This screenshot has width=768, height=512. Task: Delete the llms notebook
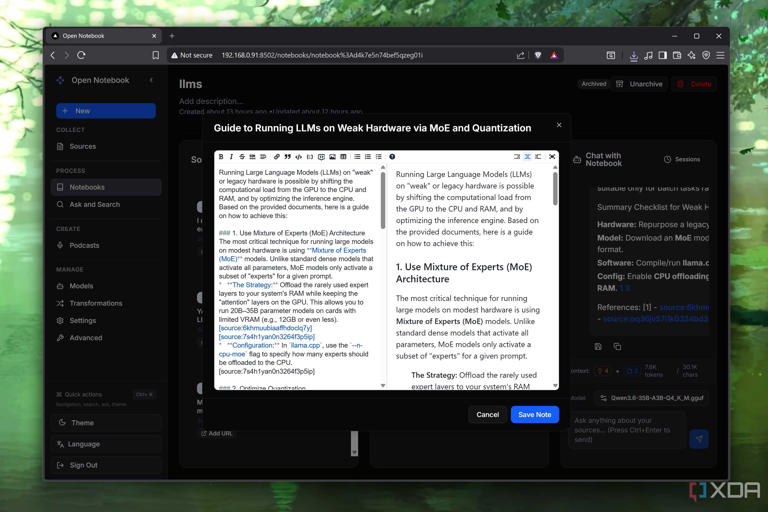(694, 84)
